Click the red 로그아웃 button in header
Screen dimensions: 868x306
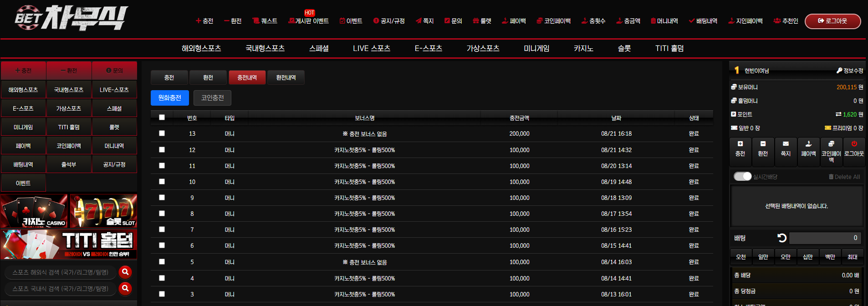(833, 21)
